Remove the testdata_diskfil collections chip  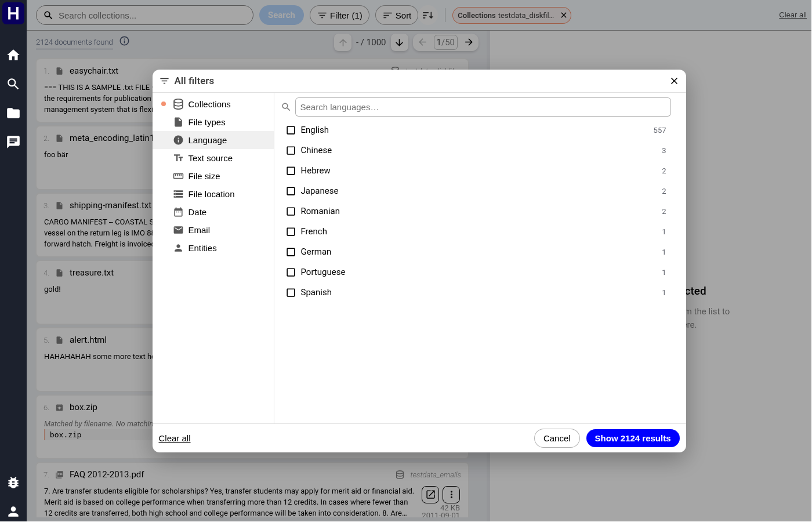563,15
